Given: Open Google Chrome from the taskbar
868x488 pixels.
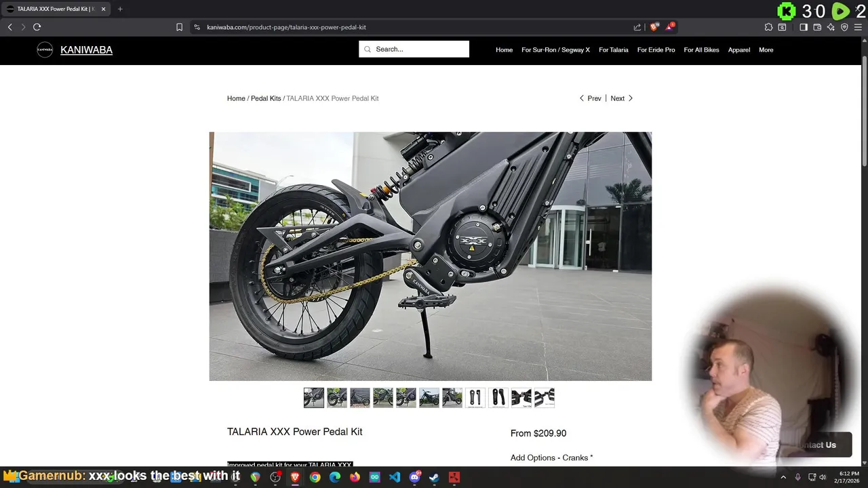Looking at the screenshot, I should pos(315,477).
